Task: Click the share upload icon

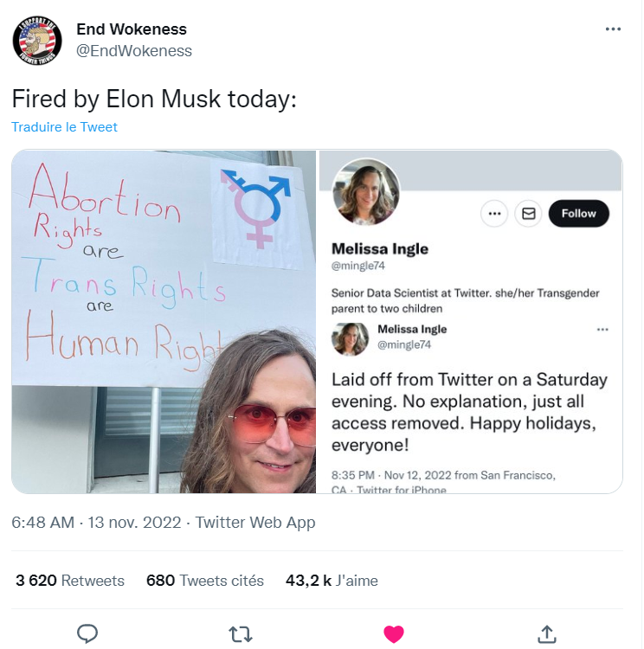Action: coord(547,633)
